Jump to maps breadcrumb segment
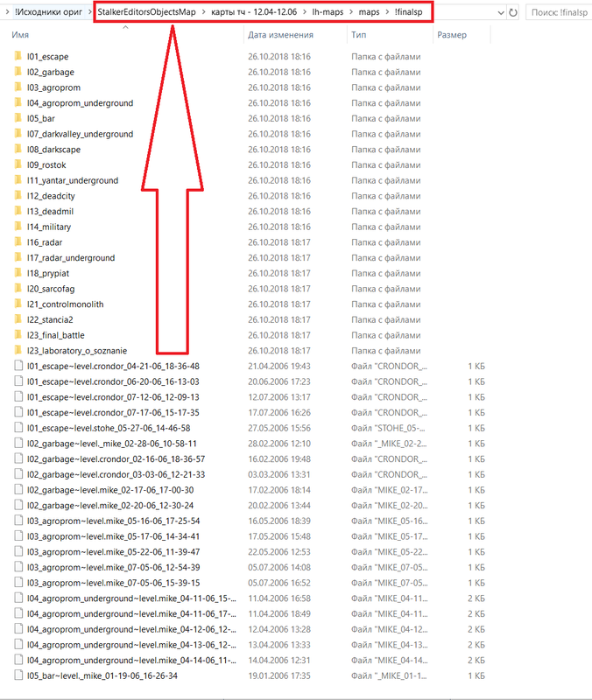This screenshot has height=700, width=592. (x=369, y=12)
